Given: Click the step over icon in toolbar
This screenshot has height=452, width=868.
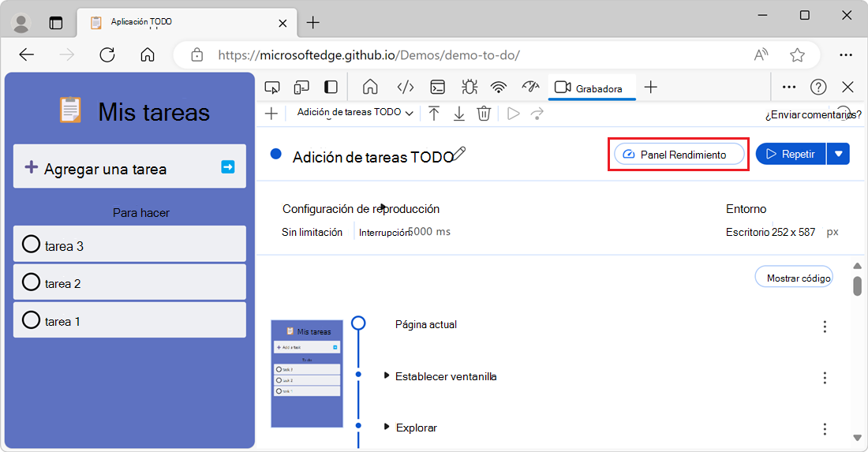Looking at the screenshot, I should [x=537, y=114].
